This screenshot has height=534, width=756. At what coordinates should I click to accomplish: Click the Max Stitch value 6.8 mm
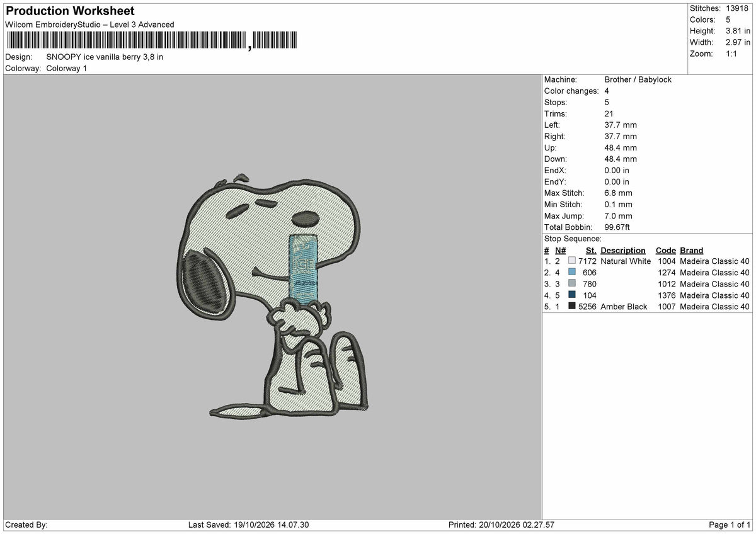(618, 193)
